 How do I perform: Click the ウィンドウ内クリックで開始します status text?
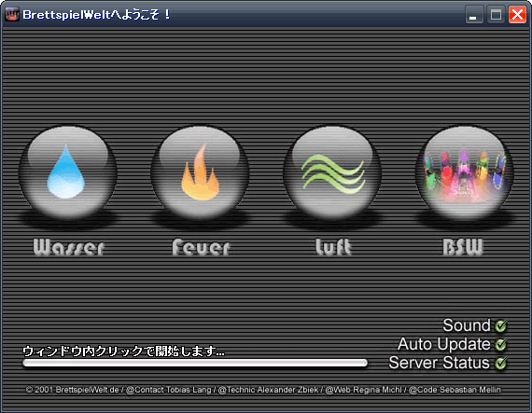123,351
